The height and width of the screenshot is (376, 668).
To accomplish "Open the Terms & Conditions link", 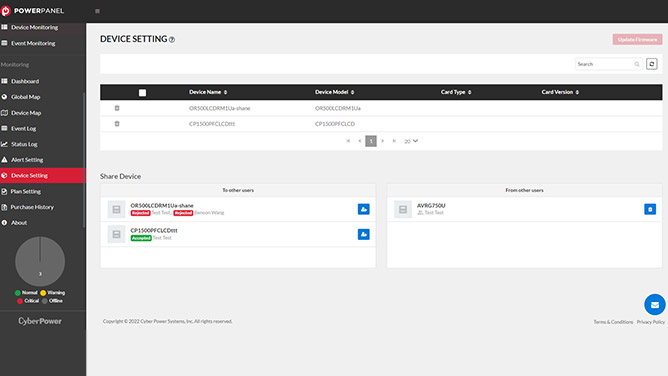I will [x=613, y=322].
